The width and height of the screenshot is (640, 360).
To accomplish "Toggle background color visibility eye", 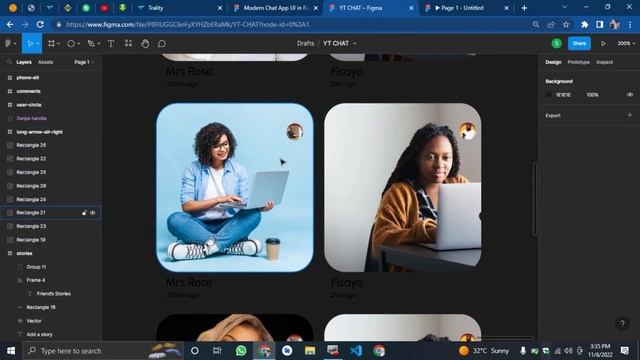I will 630,95.
